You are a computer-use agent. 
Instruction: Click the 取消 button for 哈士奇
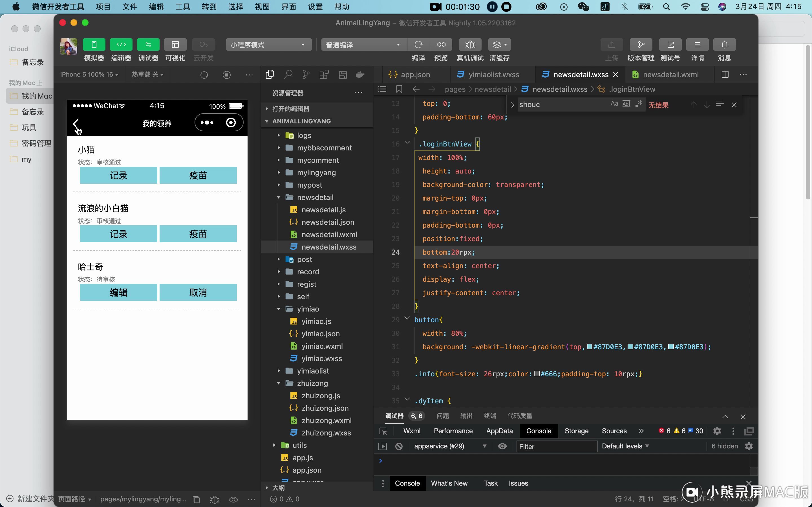coord(198,292)
